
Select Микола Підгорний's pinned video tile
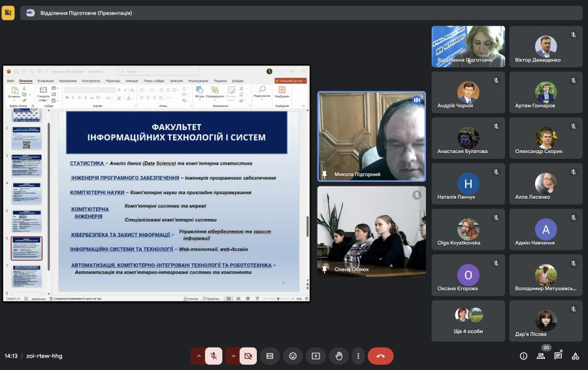click(x=371, y=136)
